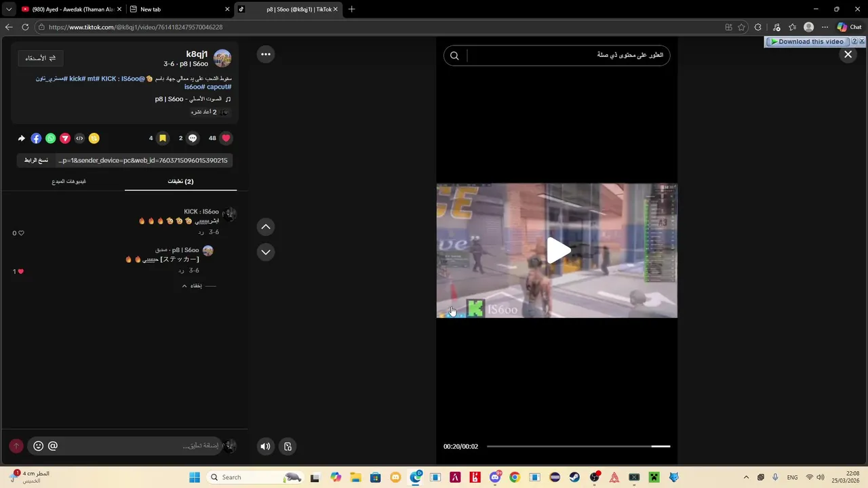The width and height of the screenshot is (868, 488).
Task: Close the TikTok video viewer
Action: point(848,54)
